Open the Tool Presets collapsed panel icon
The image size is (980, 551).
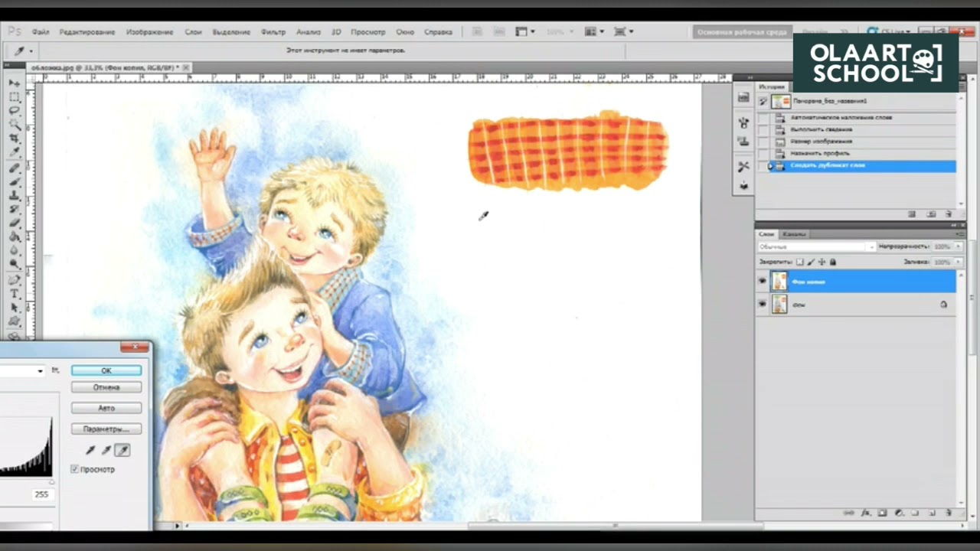click(743, 166)
